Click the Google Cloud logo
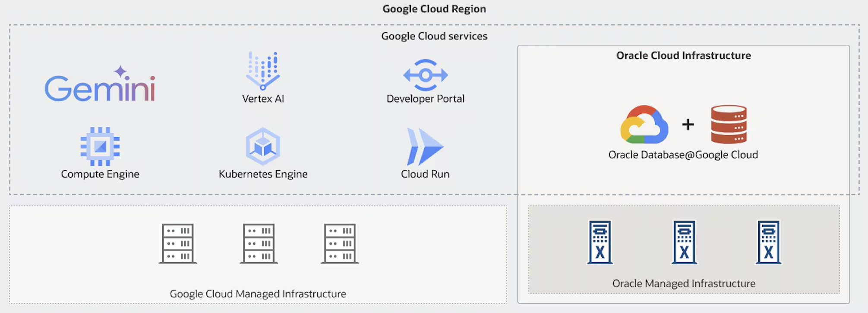Screen dimensions: 868x313 coord(644,125)
